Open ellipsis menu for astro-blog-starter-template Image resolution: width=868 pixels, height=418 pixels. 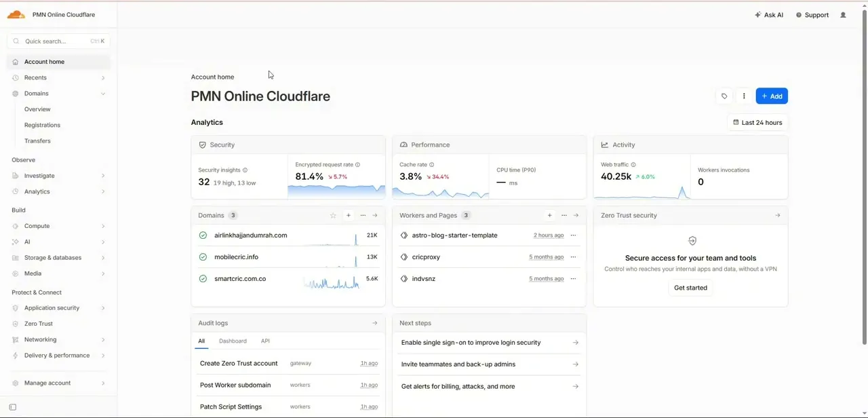pyautogui.click(x=573, y=235)
